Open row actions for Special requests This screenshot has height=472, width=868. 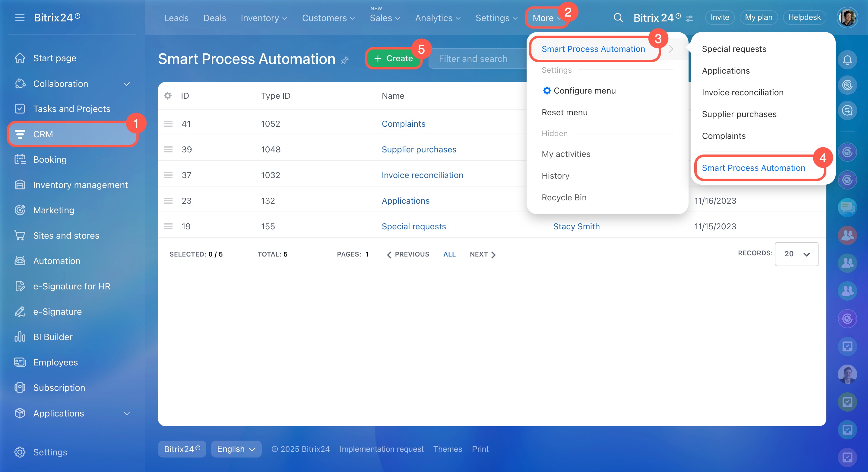[x=168, y=226]
